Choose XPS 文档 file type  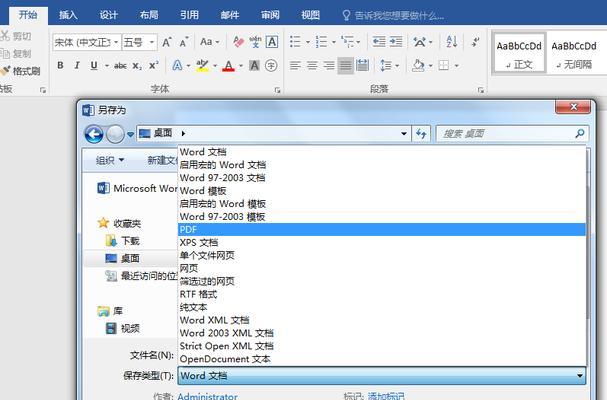click(x=382, y=242)
